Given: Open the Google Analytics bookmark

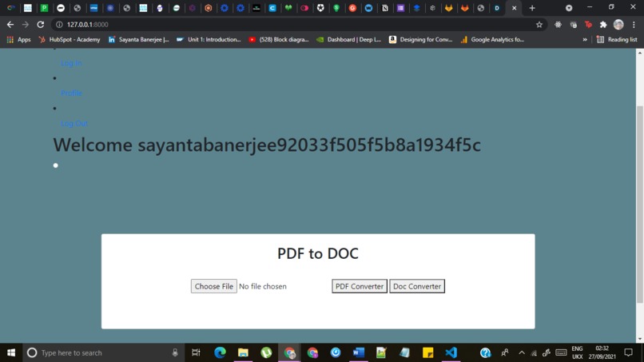Looking at the screenshot, I should tap(492, 39).
